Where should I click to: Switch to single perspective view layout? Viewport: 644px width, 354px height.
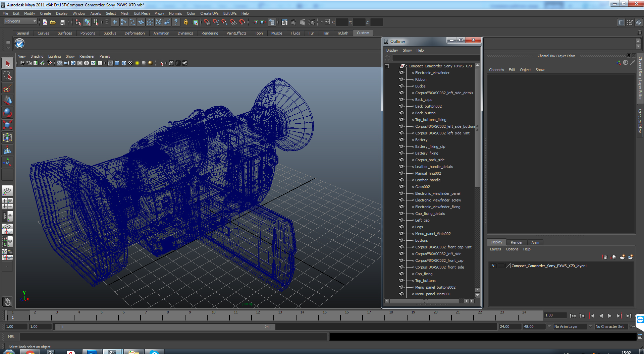7,191
